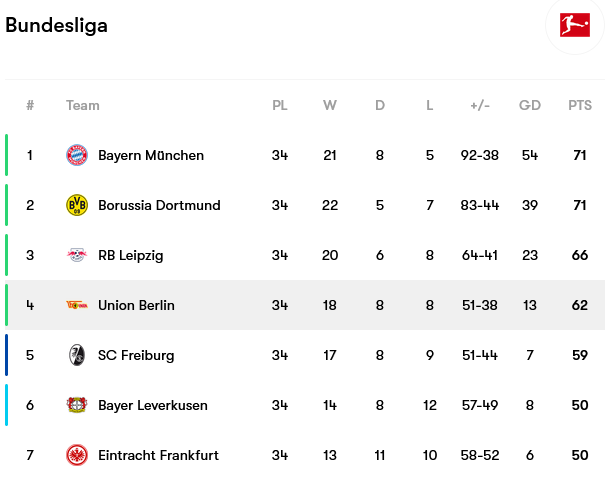Sort table by PTS column header
Image resolution: width=611 pixels, height=478 pixels.
click(580, 105)
